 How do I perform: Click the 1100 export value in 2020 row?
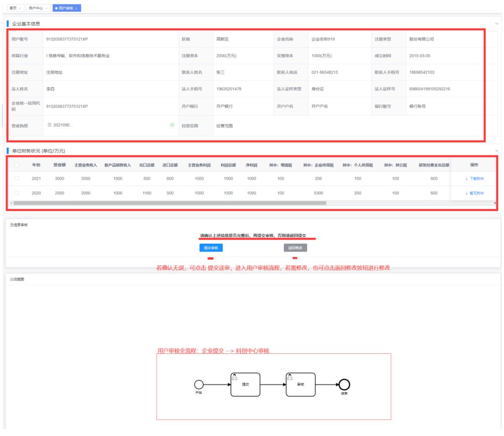coord(147,193)
